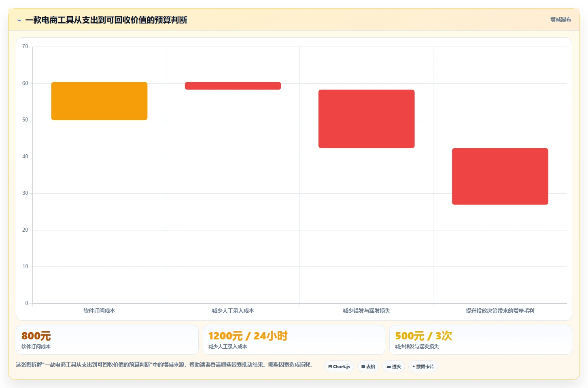Click the description sentence starting 这张图拆解
Screen dimensions: 588x388
point(165,365)
